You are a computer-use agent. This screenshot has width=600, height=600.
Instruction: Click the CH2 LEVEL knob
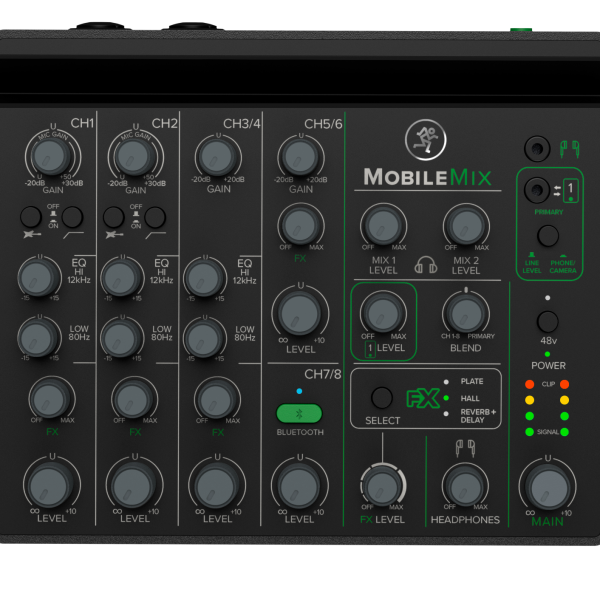click(134, 485)
